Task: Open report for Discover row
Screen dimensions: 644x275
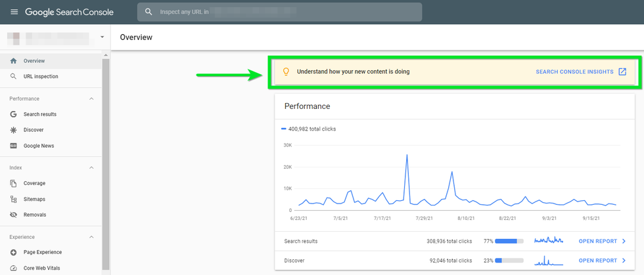Action: pos(602,261)
